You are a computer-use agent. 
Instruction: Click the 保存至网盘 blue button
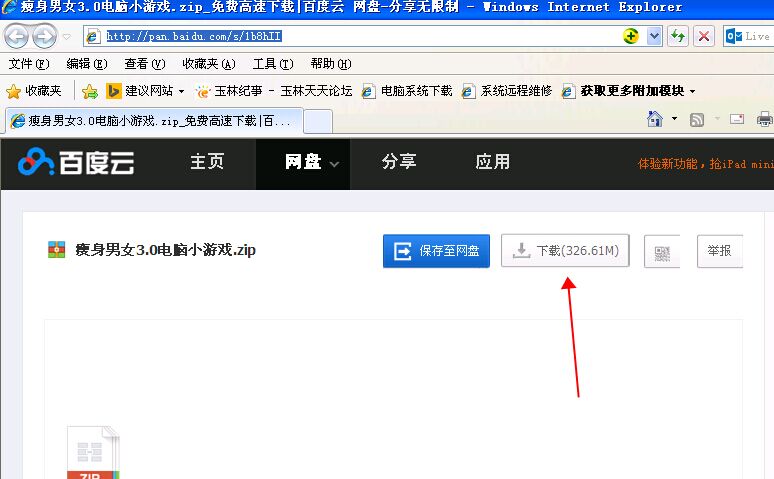click(x=436, y=251)
